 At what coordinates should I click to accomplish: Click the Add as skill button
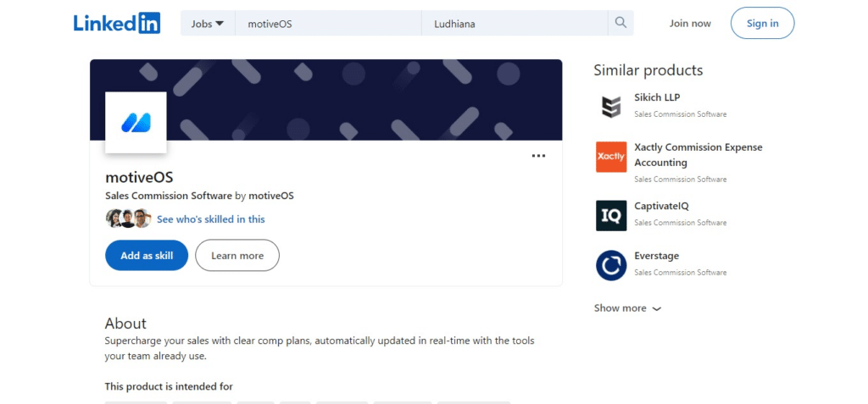[147, 255]
